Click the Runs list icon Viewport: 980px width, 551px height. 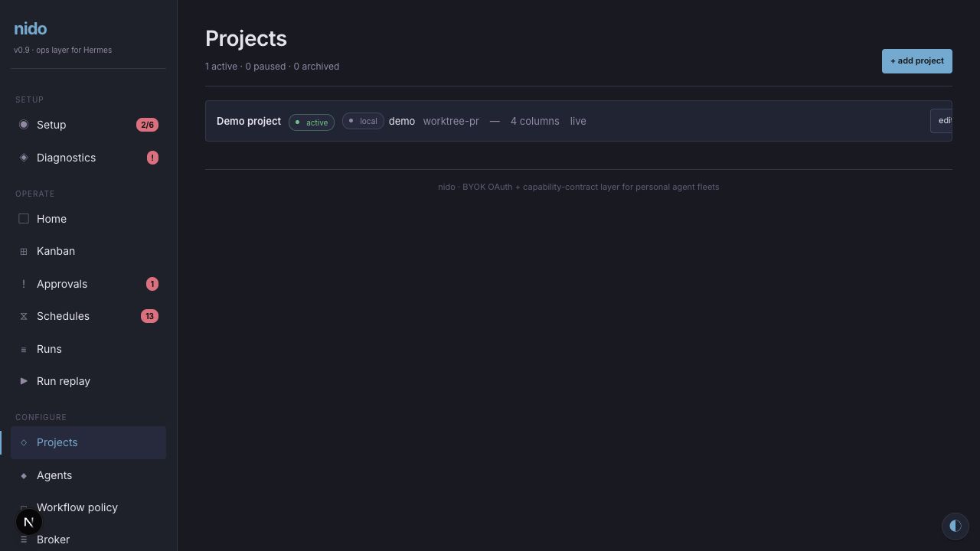point(24,349)
